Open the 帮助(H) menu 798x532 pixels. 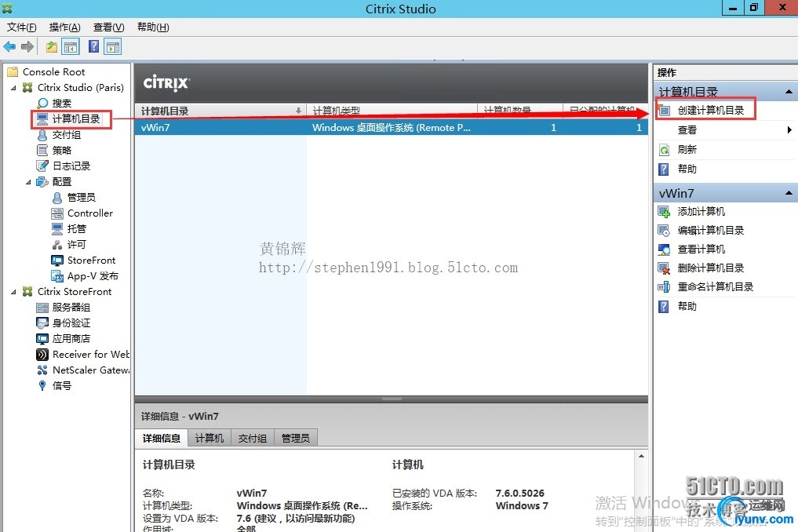coord(153,27)
